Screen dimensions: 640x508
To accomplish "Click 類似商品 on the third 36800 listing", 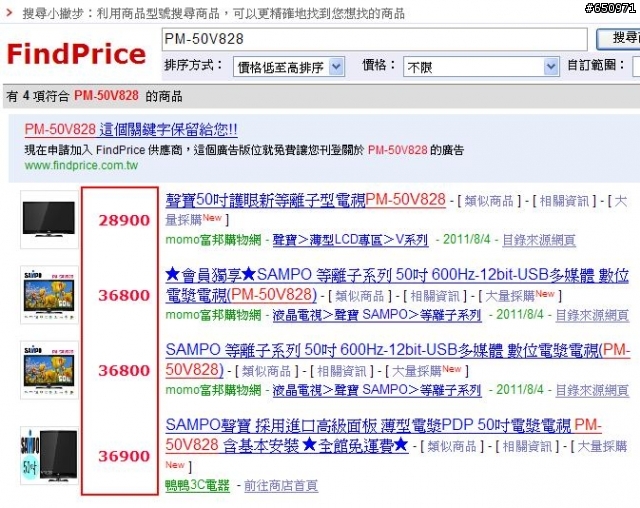I will [267, 371].
